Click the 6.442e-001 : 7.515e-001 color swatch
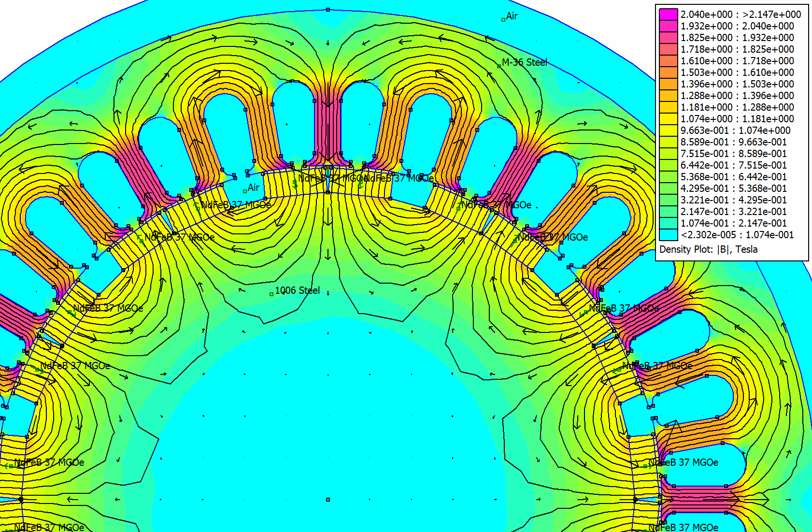The height and width of the screenshot is (532, 812). pos(668,165)
